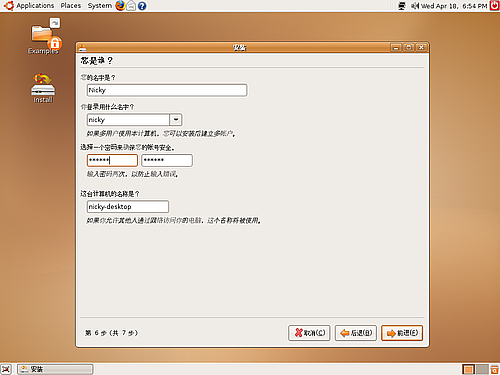The height and width of the screenshot is (375, 500).
Task: Click the step 6 of 7 label
Action: click(x=111, y=333)
